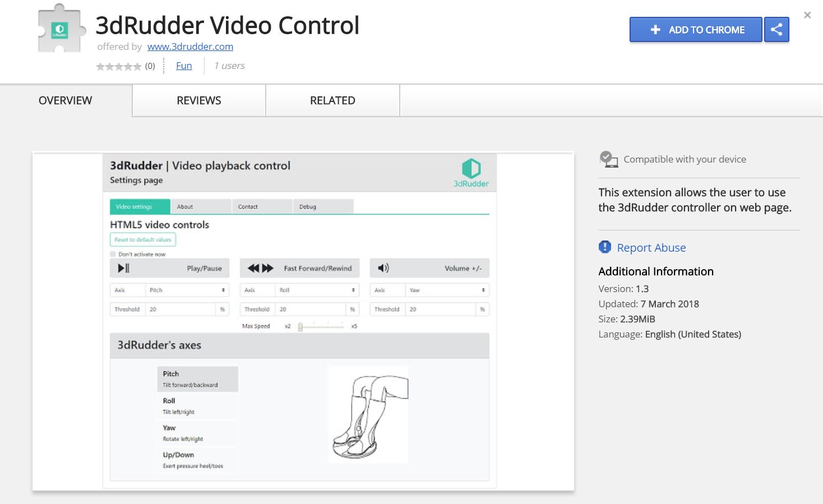Click the "Updated: 7 March 2018" text

[x=649, y=304]
